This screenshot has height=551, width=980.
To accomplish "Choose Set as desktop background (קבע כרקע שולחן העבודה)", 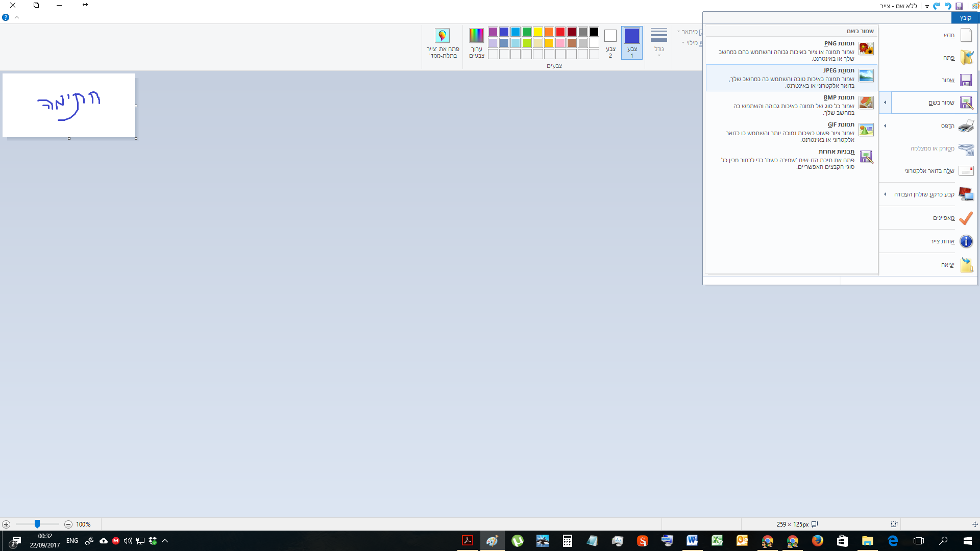I will click(928, 194).
